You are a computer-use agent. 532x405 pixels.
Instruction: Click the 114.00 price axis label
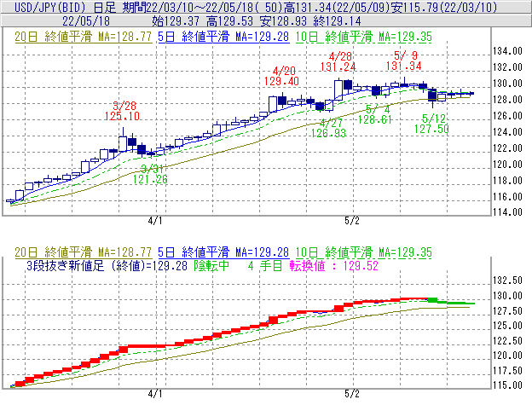point(507,212)
